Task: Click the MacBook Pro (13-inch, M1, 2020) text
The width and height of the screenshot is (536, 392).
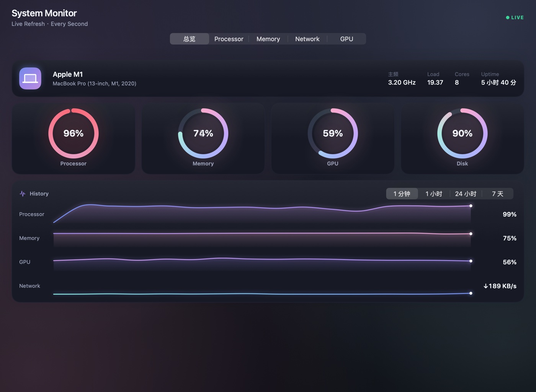Action: click(95, 83)
